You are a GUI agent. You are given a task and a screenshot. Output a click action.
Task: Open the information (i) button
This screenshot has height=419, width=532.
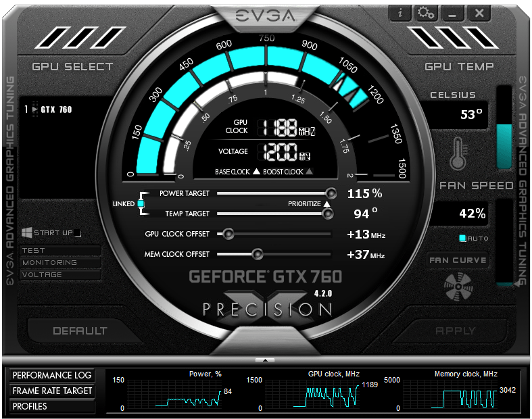[x=400, y=14]
